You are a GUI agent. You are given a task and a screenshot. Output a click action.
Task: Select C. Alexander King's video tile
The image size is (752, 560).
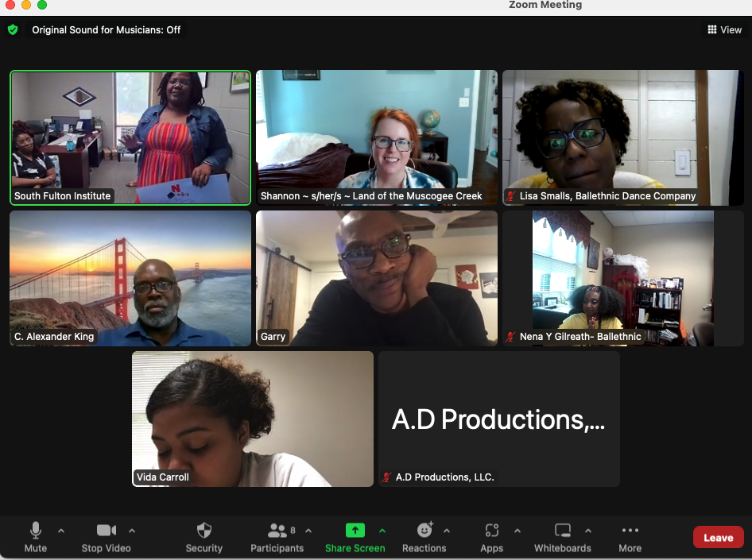tap(130, 278)
